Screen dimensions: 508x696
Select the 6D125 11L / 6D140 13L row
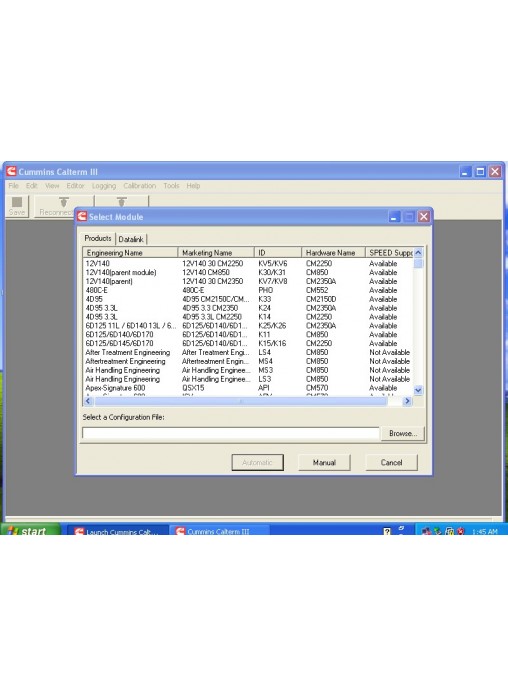click(x=248, y=325)
